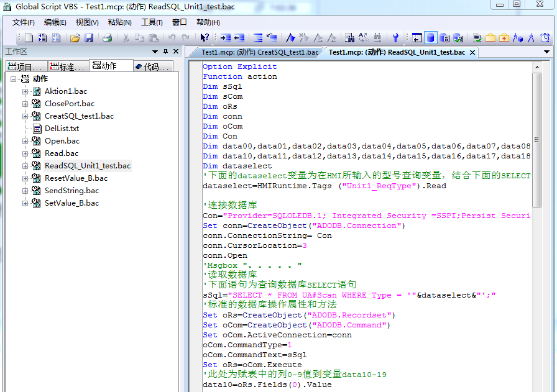Click the editor vertical scrollbar thumb
557x392 pixels.
click(x=536, y=140)
